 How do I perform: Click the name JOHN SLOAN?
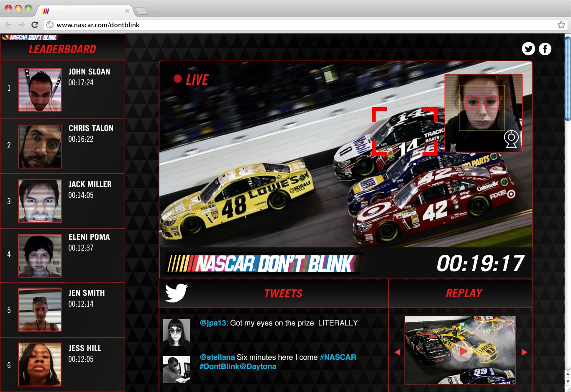point(89,72)
